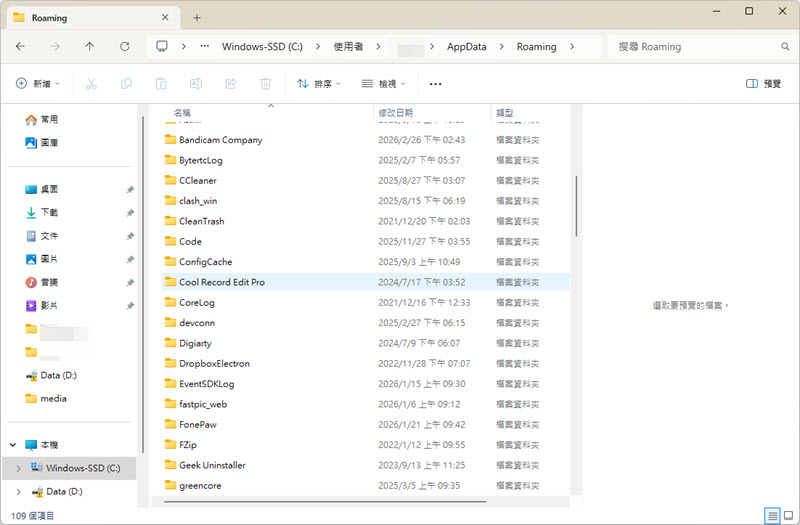
Task: Sort by Type (類型) column header
Action: pos(505,113)
